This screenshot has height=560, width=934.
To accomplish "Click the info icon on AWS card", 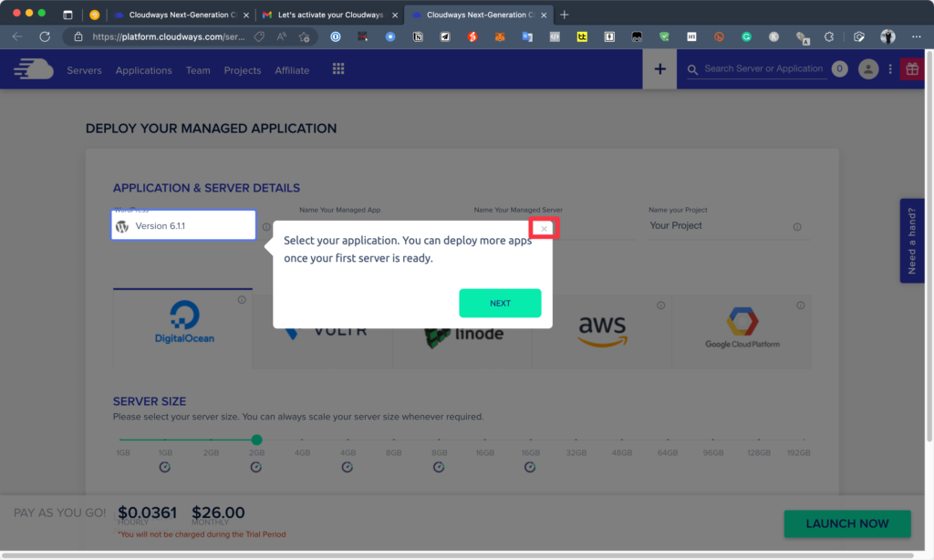I will (660, 305).
